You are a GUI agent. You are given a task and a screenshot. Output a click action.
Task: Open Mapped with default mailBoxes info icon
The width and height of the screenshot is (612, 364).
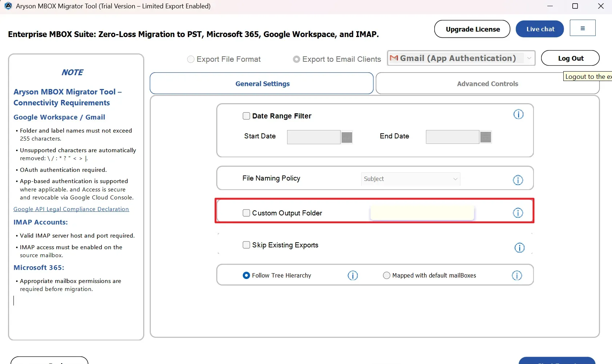[517, 275]
